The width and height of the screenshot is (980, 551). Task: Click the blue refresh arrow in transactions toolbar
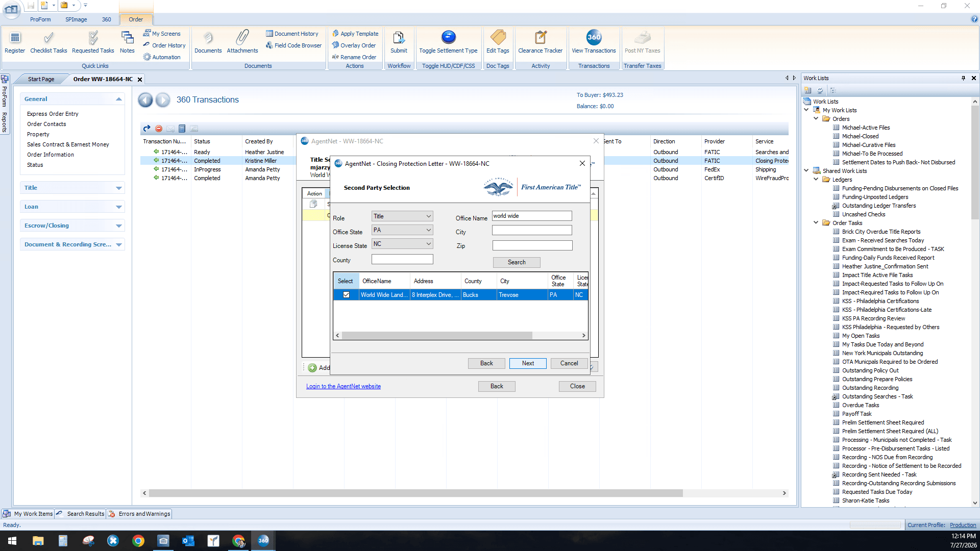(x=146, y=129)
